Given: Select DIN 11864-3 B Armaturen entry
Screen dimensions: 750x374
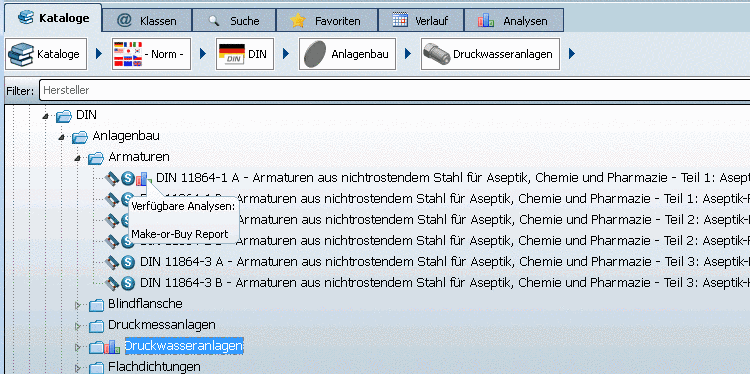Looking at the screenshot, I should click(x=445, y=283).
